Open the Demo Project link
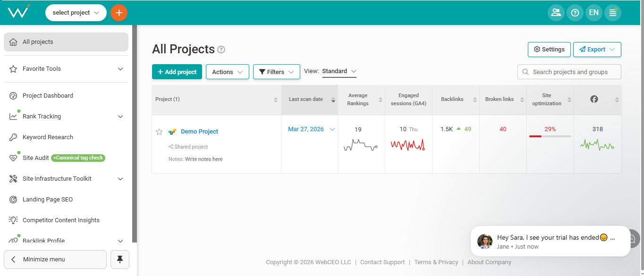Image resolution: width=644 pixels, height=276 pixels. 199,132
